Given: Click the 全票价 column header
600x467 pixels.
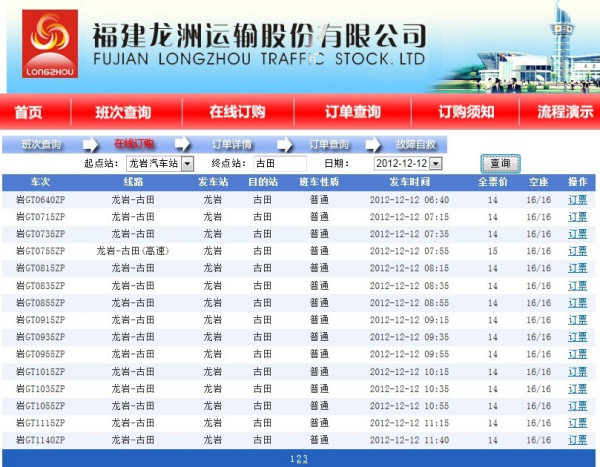Looking at the screenshot, I should [493, 182].
